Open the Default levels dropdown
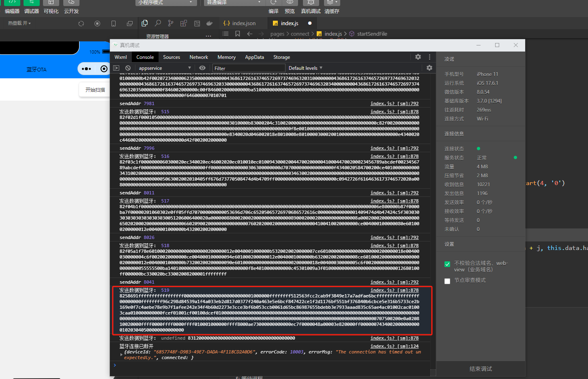Viewport: 588px width, 379px height. 305,68
